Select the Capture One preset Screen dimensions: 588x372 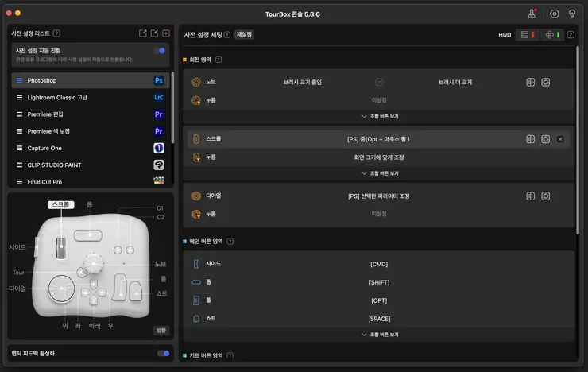point(91,148)
